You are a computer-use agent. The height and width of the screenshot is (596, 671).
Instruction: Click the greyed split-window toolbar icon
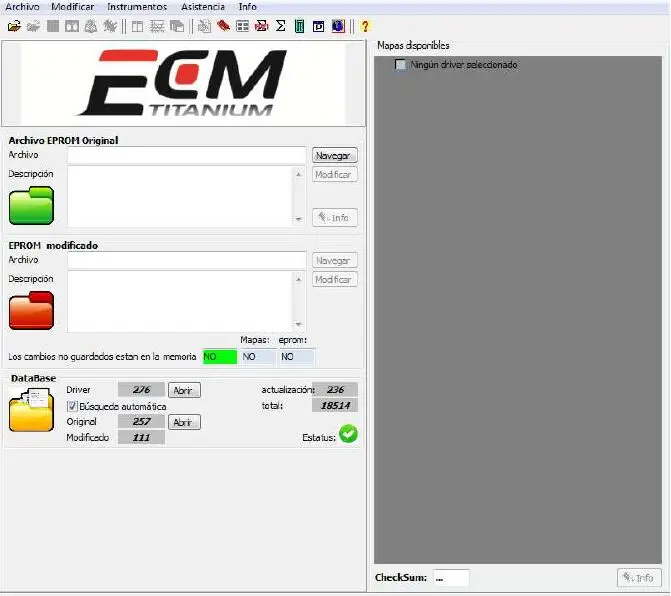pos(137,27)
